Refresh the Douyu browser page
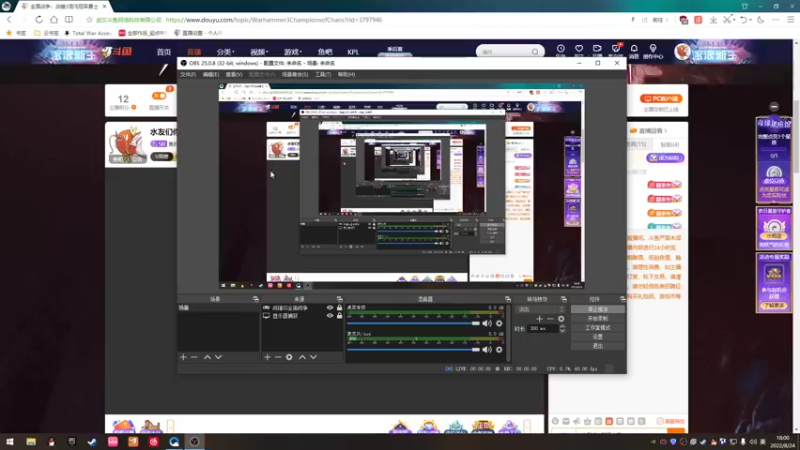 point(39,19)
